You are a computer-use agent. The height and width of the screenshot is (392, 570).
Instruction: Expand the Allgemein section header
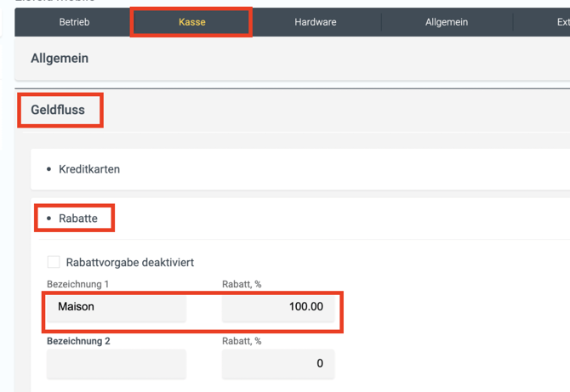60,59
